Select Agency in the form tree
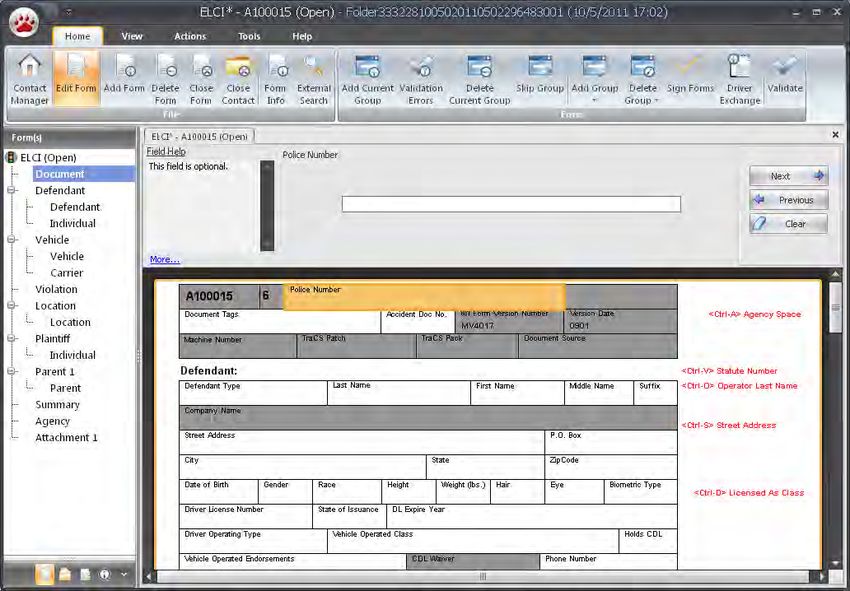This screenshot has width=850, height=591. (53, 421)
